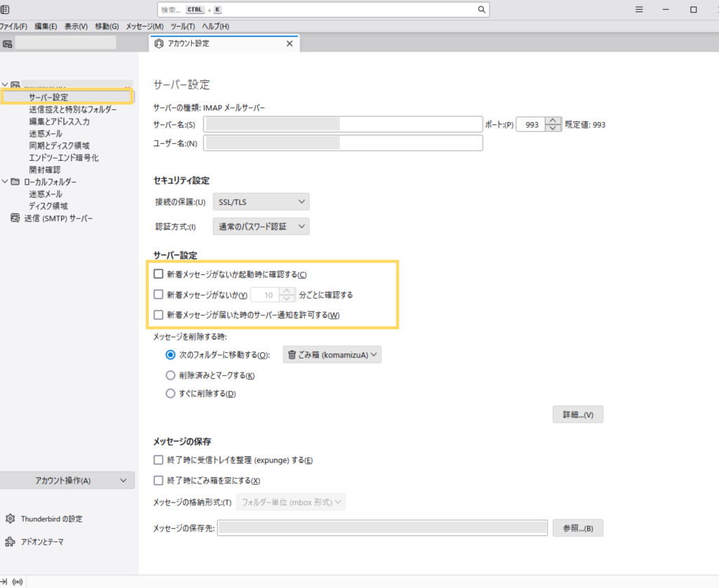719x588 pixels.
Task: Check 新着メッセージが届いた時のサーバー通知を許可する
Action: point(158,315)
